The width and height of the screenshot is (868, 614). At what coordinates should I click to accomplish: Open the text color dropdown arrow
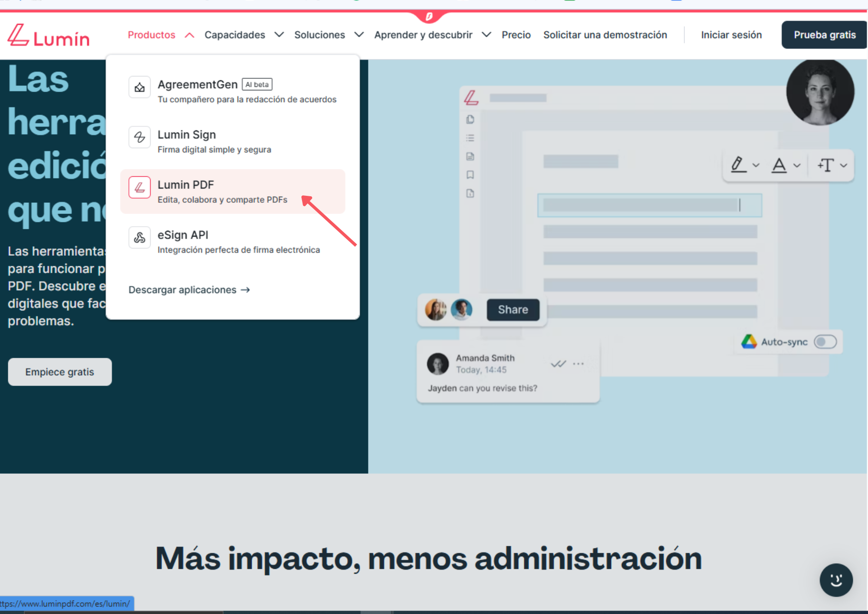[797, 165]
